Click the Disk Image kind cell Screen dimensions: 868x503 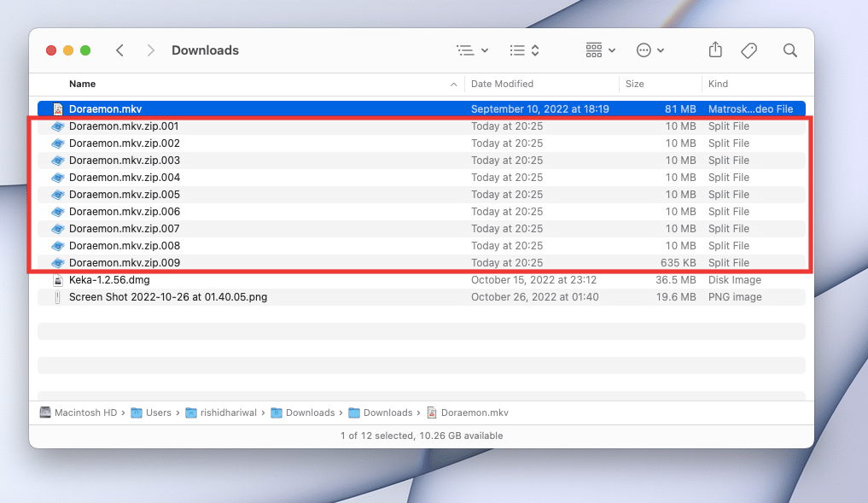coord(735,280)
